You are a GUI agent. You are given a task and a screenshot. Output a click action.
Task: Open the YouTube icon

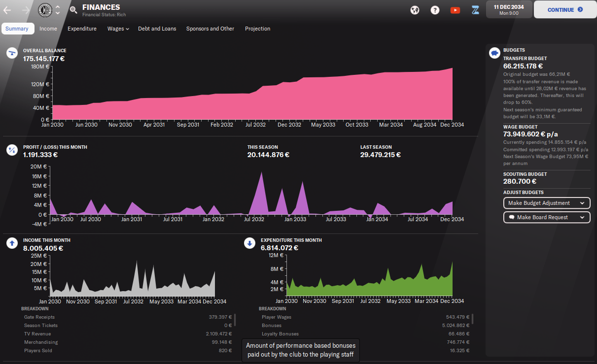click(455, 10)
